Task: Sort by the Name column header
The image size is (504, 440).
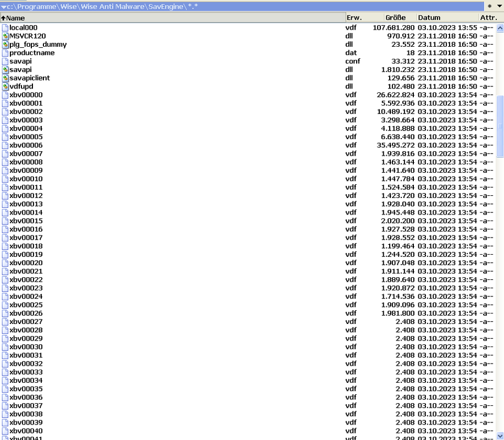Action: pyautogui.click(x=173, y=18)
